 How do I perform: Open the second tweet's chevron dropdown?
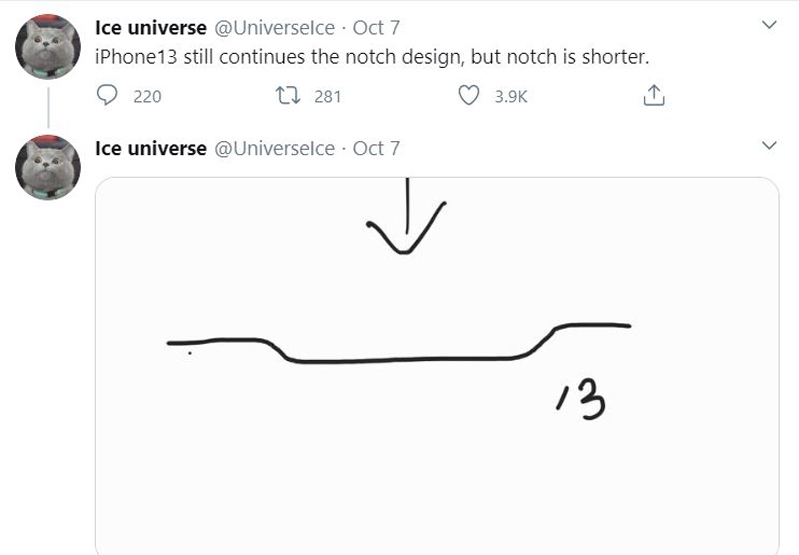[x=769, y=147]
